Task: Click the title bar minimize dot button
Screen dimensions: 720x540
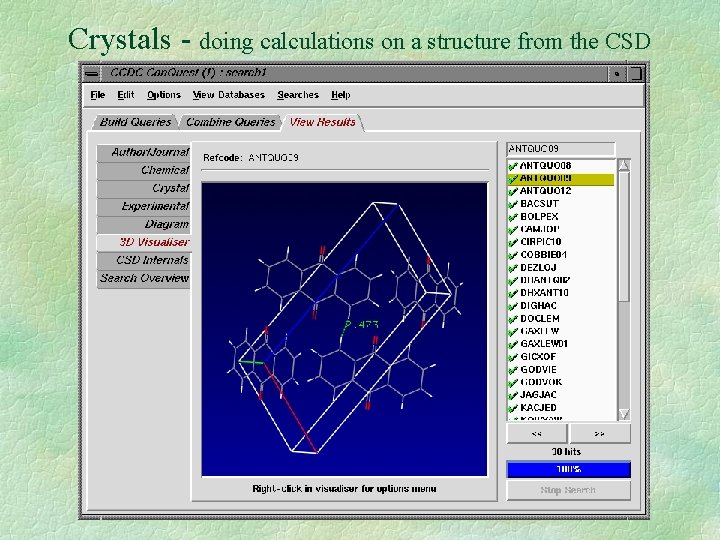Action: (x=617, y=73)
